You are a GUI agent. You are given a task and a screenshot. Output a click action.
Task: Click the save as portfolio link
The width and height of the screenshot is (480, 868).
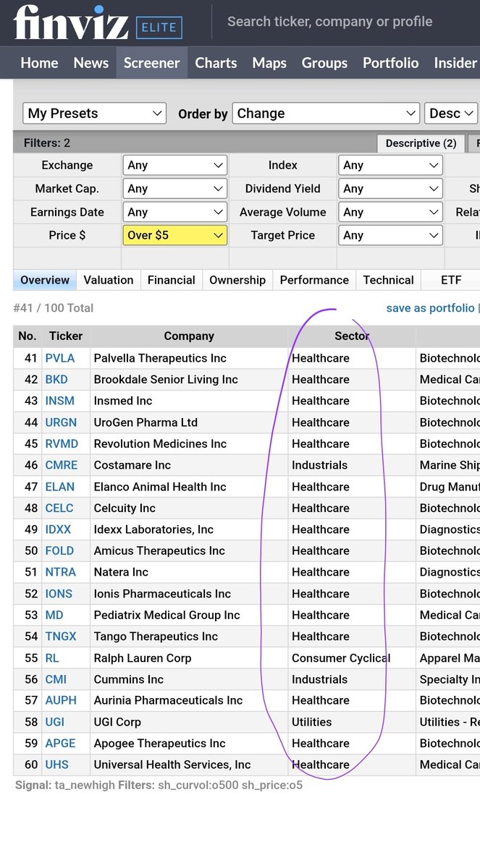click(430, 308)
